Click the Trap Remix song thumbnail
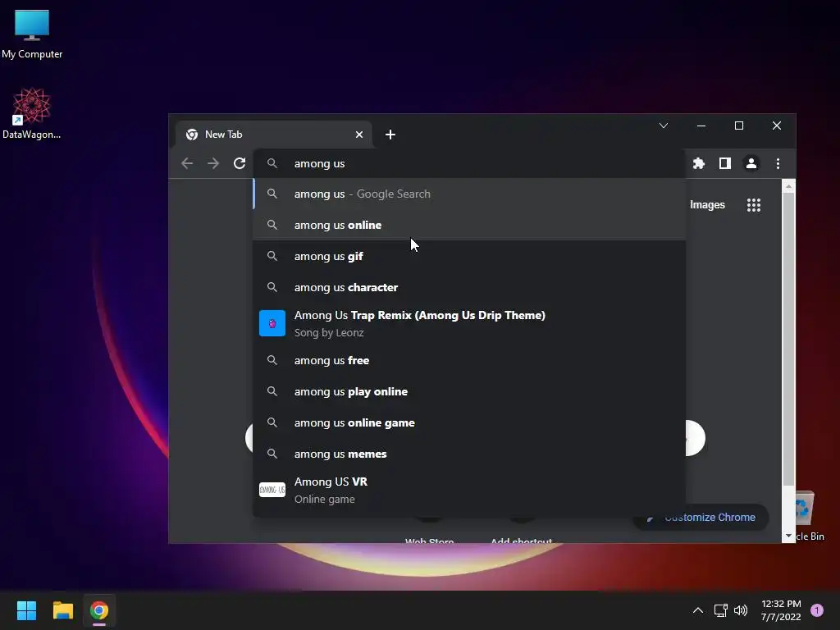Image resolution: width=840 pixels, height=630 pixels. pyautogui.click(x=272, y=323)
